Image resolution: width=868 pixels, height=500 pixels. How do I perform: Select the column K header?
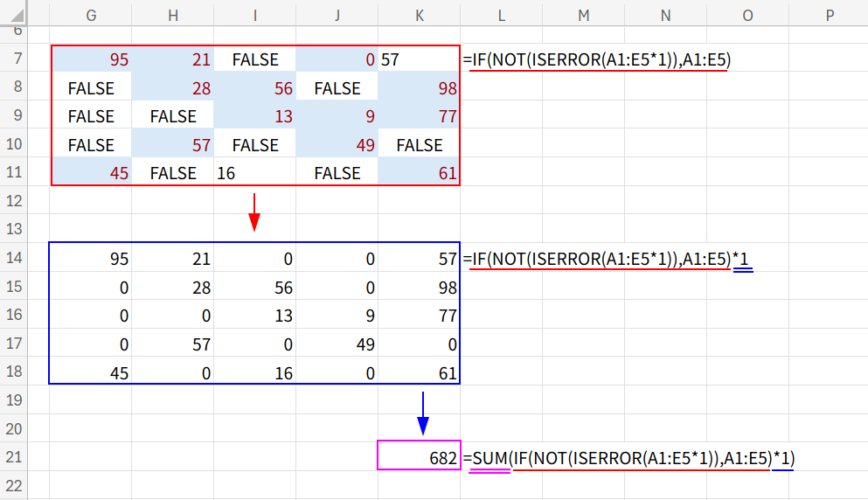420,14
